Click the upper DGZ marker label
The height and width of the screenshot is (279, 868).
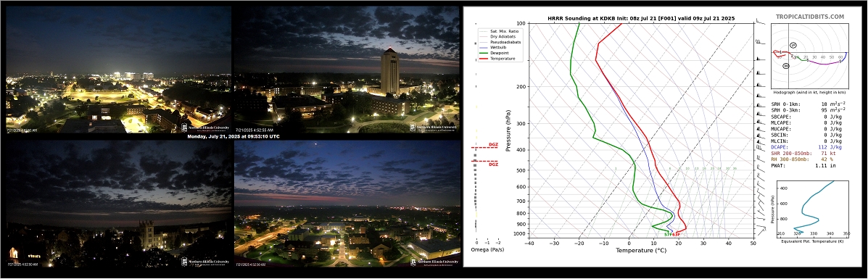493,144
